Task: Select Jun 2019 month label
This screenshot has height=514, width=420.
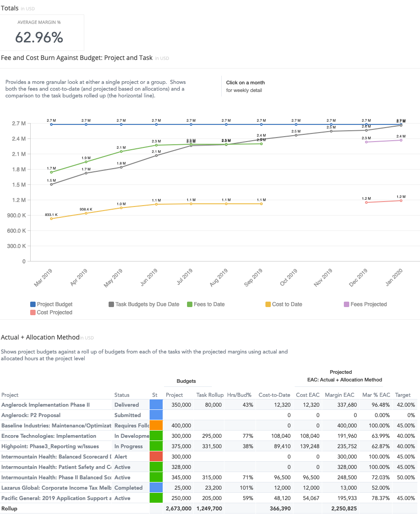Action: click(149, 277)
